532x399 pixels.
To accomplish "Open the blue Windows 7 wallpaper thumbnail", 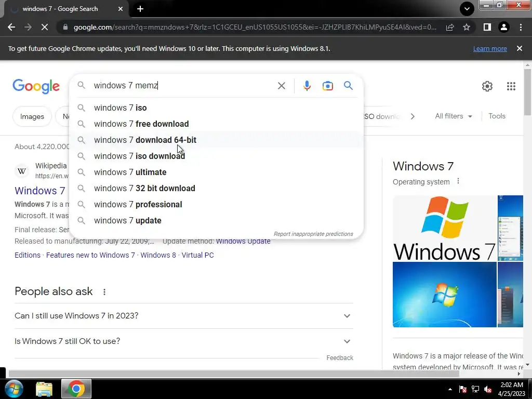I will pos(445,295).
